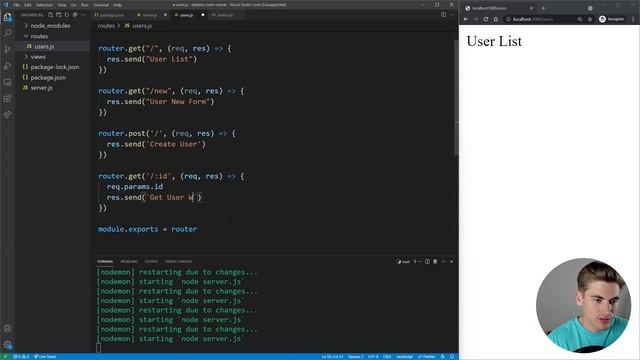This screenshot has width=640, height=360.
Task: Click the browser Back arrow
Action: click(466, 19)
